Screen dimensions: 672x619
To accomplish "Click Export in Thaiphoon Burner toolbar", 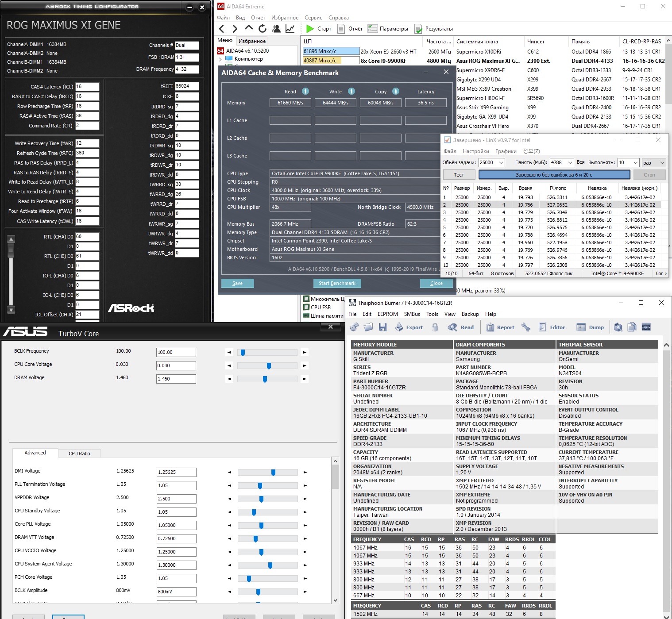I will click(x=409, y=327).
